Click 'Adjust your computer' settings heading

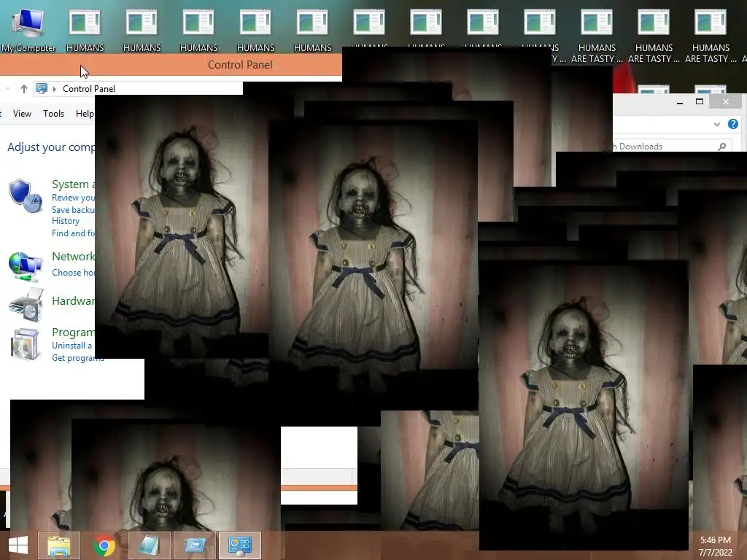click(52, 147)
